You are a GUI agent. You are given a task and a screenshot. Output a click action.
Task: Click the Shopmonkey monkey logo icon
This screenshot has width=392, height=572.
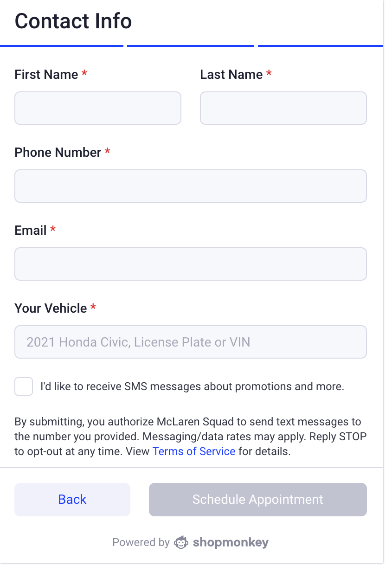[181, 542]
